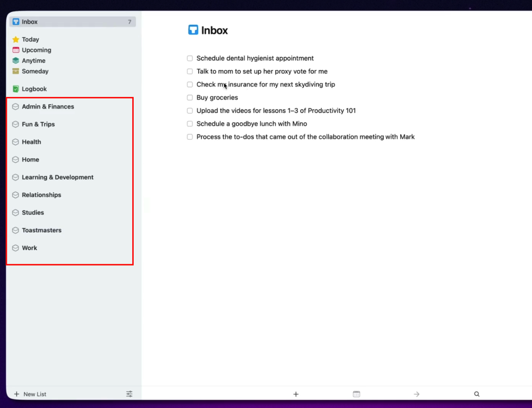532x408 pixels.
Task: Click the Logbook checkmark icon
Action: tap(15, 89)
